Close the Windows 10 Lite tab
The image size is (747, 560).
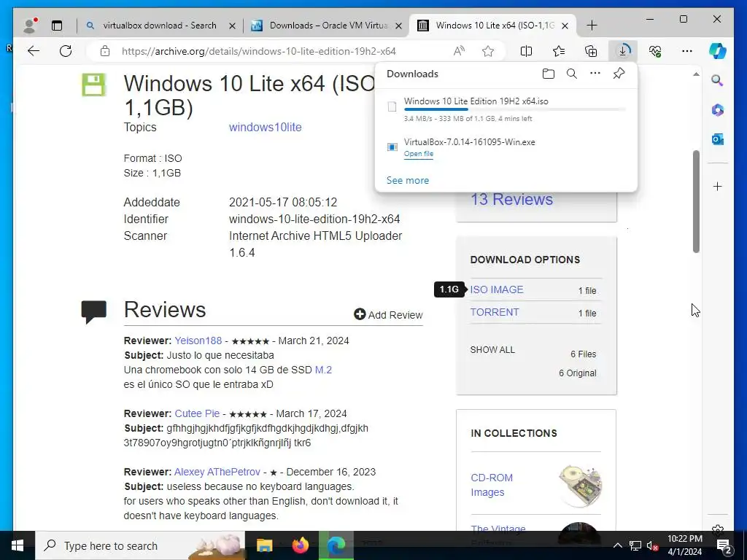pyautogui.click(x=565, y=26)
